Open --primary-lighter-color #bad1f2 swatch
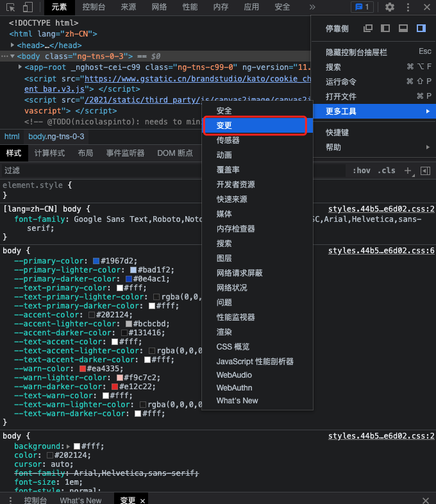The width and height of the screenshot is (436, 504). (133, 270)
